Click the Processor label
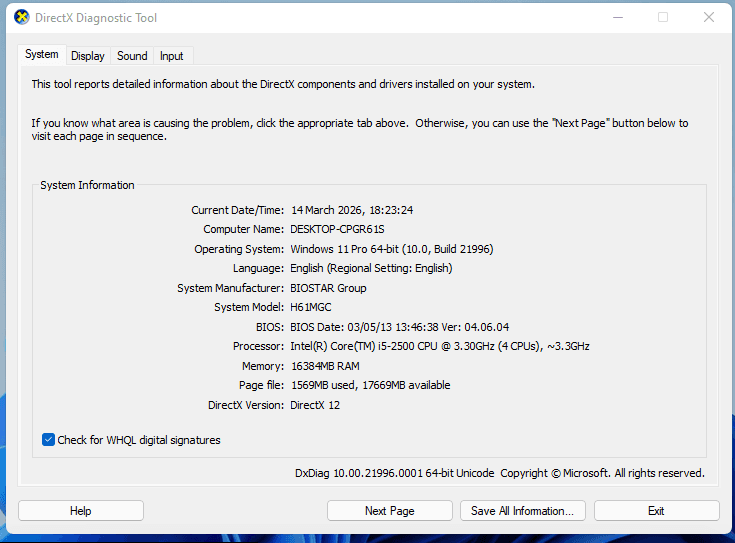The width and height of the screenshot is (735, 543). [x=259, y=346]
